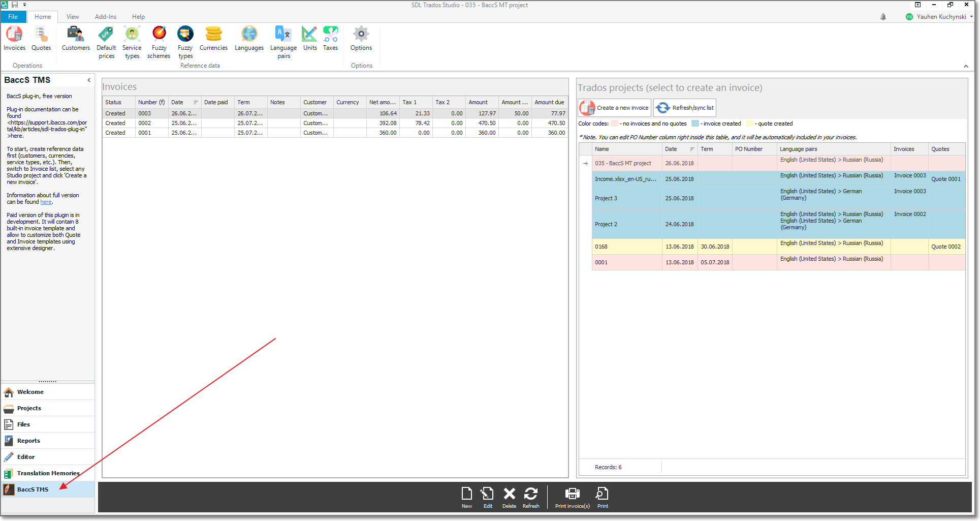Viewport: 980px width, 521px height.
Task: Sort invoices by Number column header
Action: (x=151, y=102)
